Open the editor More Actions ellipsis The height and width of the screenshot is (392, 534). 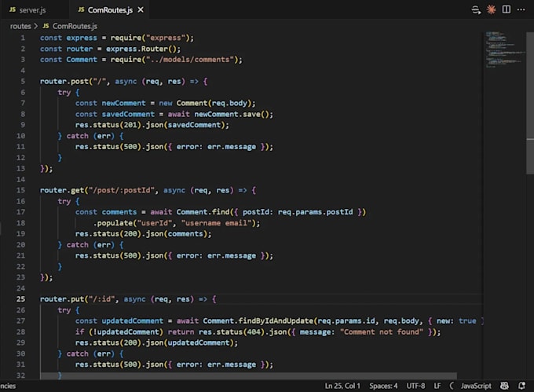click(521, 9)
